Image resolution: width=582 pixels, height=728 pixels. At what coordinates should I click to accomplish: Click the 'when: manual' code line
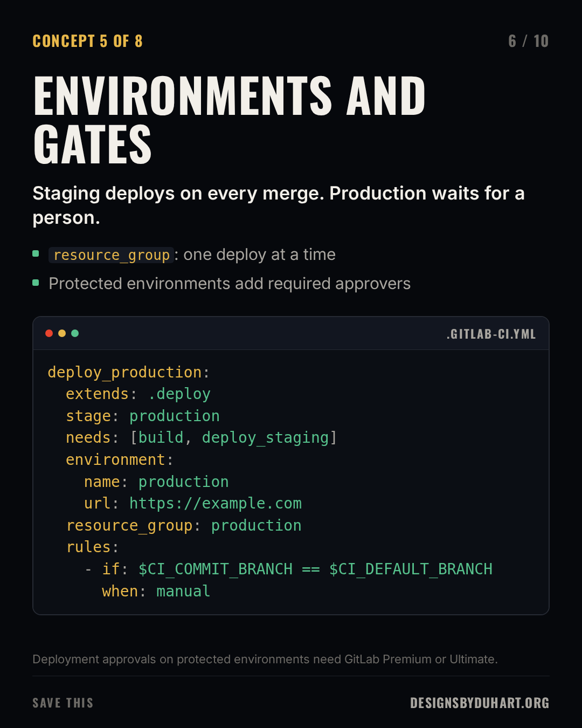156,592
